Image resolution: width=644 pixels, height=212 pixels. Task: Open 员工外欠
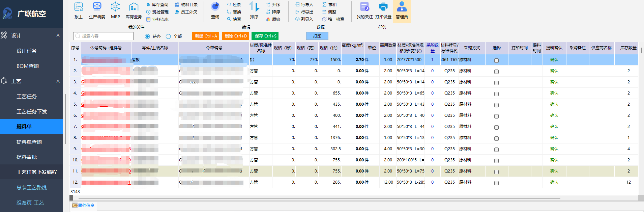click(x=186, y=12)
